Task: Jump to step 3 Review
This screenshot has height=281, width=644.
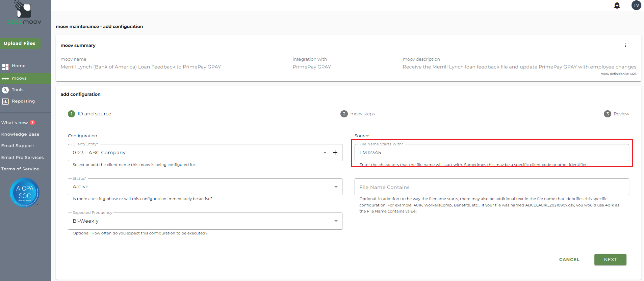Action: click(616, 114)
